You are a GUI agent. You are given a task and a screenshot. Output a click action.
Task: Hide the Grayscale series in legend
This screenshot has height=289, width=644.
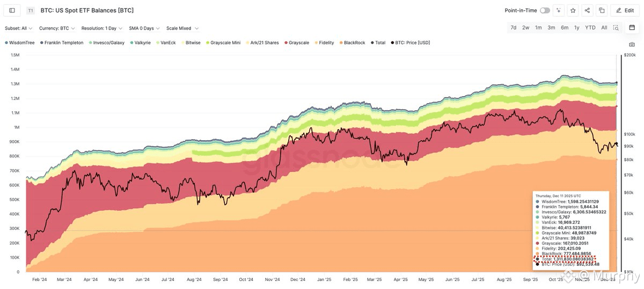click(x=297, y=42)
